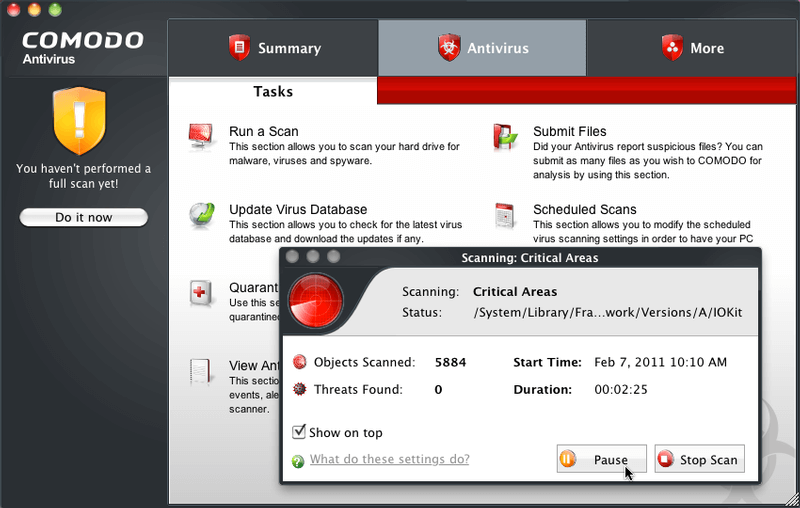
Task: Click the Scheduled Scans heading
Action: point(584,210)
